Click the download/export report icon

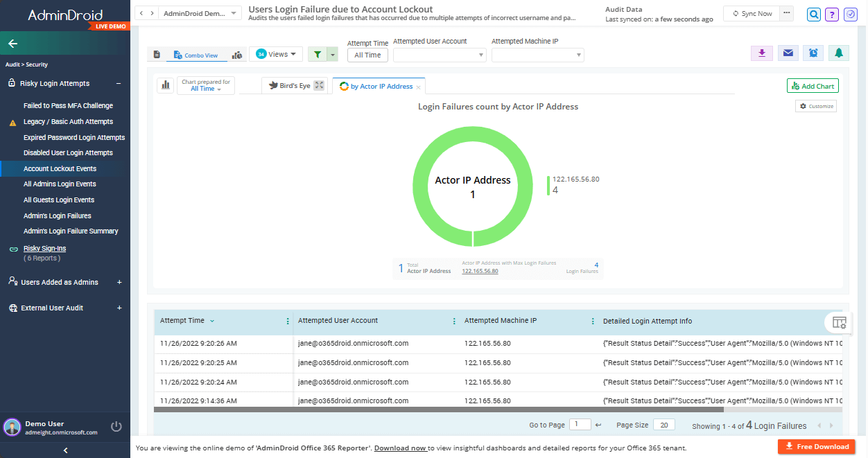tap(762, 53)
